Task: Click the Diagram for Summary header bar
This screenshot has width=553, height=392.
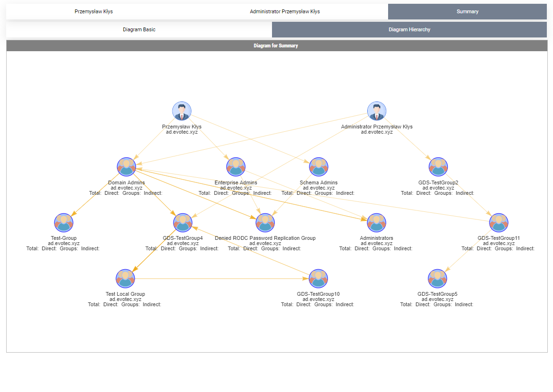Action: coord(276,46)
